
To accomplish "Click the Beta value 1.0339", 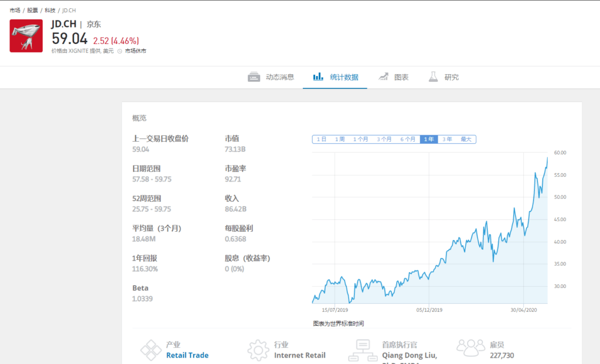I will [142, 298].
